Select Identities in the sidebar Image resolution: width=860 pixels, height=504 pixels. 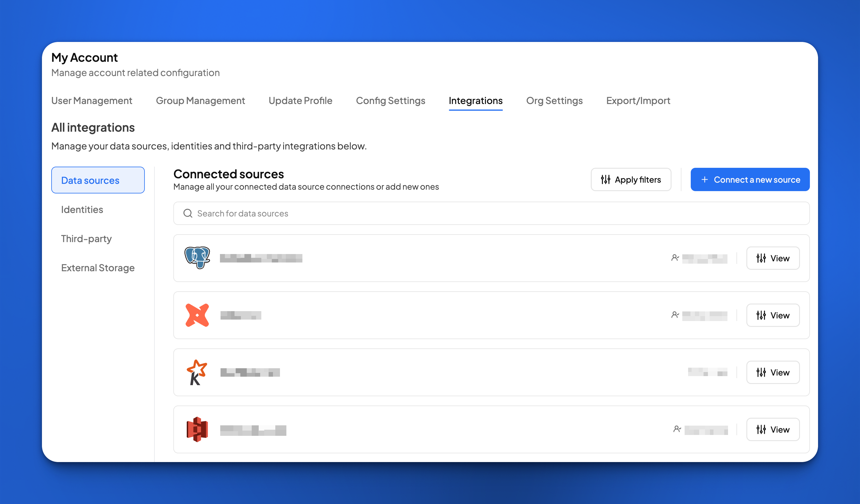coord(82,209)
